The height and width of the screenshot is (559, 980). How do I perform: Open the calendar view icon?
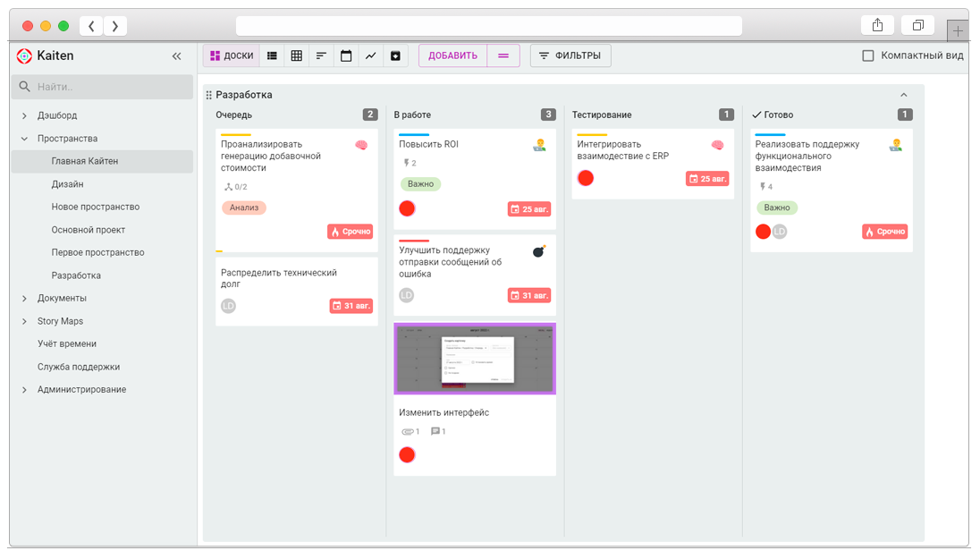coord(346,55)
